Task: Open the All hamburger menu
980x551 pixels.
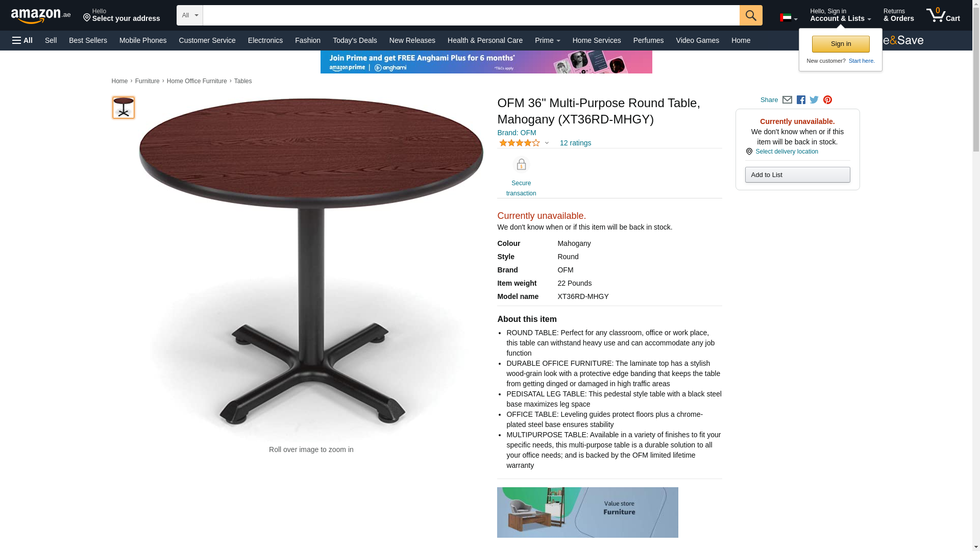Action: tap(22, 40)
